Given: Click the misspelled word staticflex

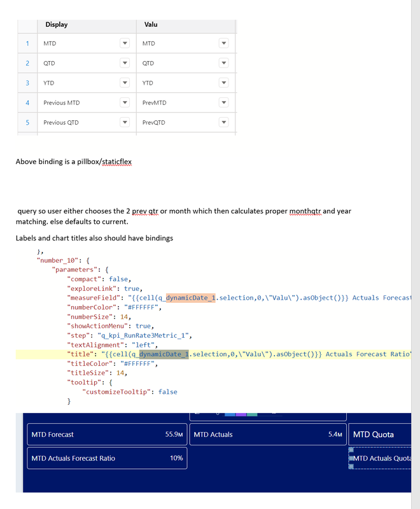Looking at the screenshot, I should click(117, 162).
